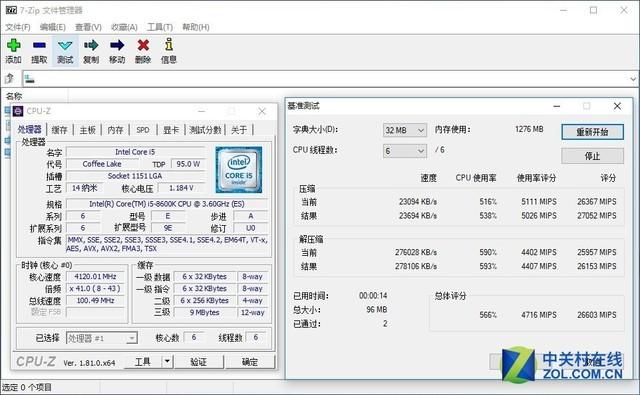Click the elapsed time 00:00:14 value
The width and height of the screenshot is (640, 395).
click(373, 295)
